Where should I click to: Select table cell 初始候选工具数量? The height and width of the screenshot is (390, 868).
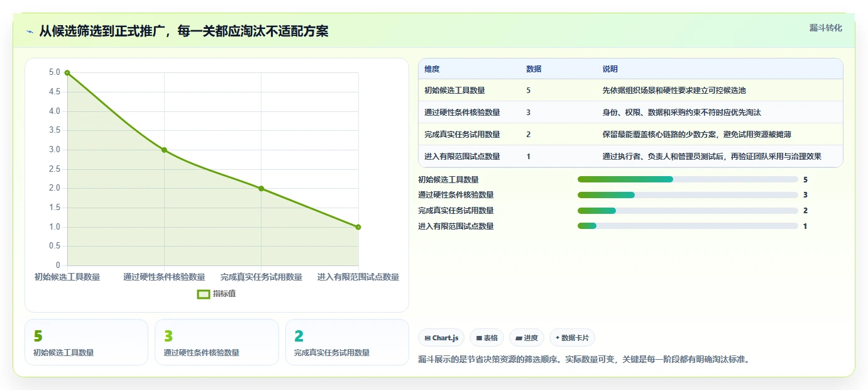click(x=454, y=91)
